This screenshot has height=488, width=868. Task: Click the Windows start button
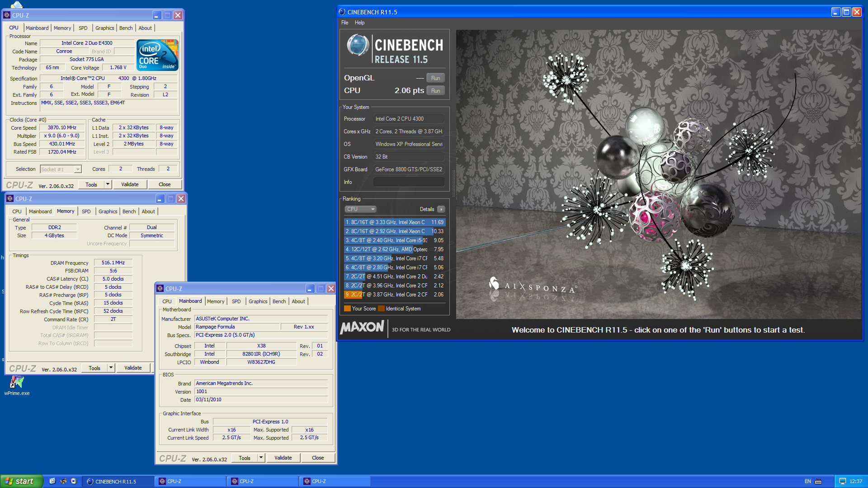tap(22, 481)
